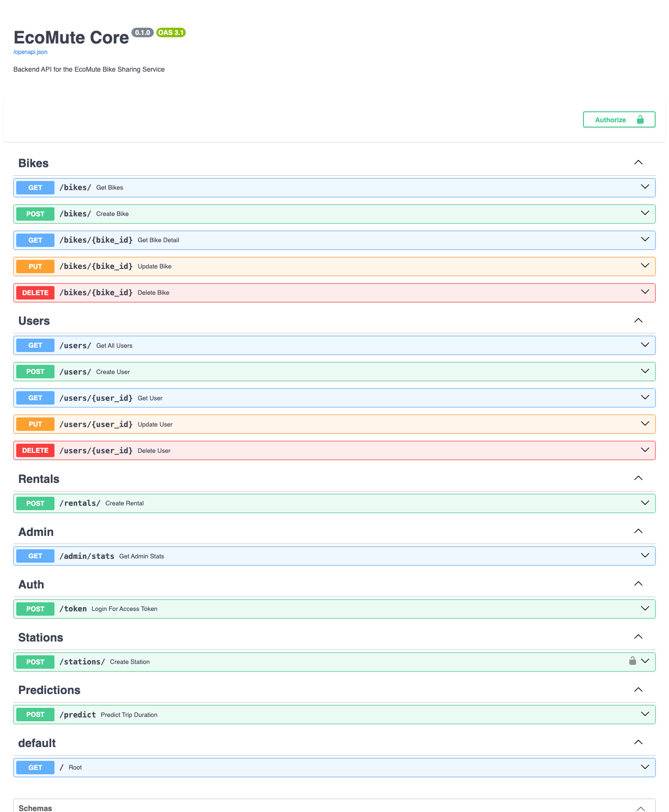Click the Predictions section heading

click(x=49, y=690)
